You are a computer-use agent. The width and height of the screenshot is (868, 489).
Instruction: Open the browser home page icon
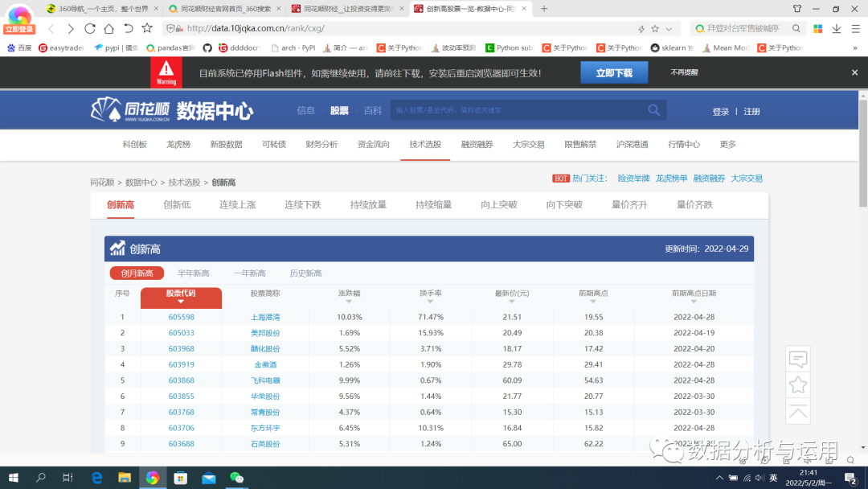pos(109,28)
